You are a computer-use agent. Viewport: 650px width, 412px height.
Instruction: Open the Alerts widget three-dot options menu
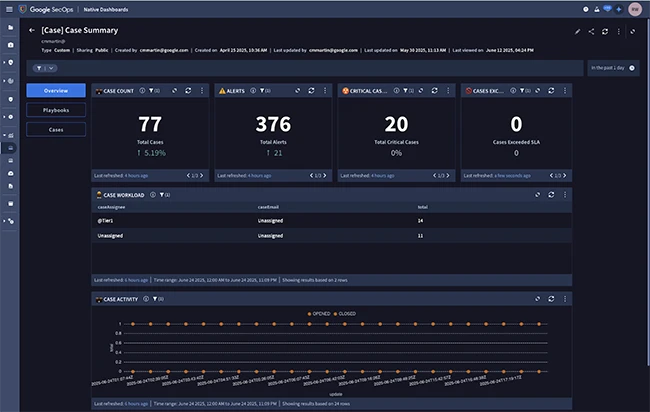tap(325, 90)
